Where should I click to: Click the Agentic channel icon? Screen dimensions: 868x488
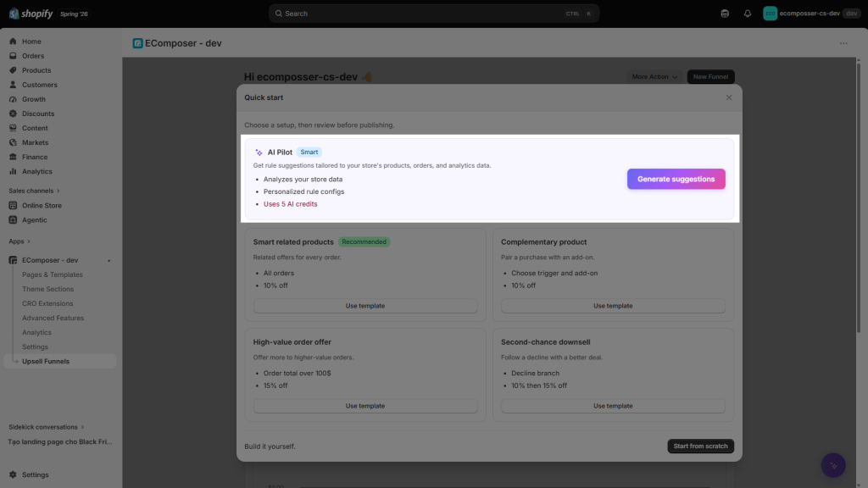(13, 219)
